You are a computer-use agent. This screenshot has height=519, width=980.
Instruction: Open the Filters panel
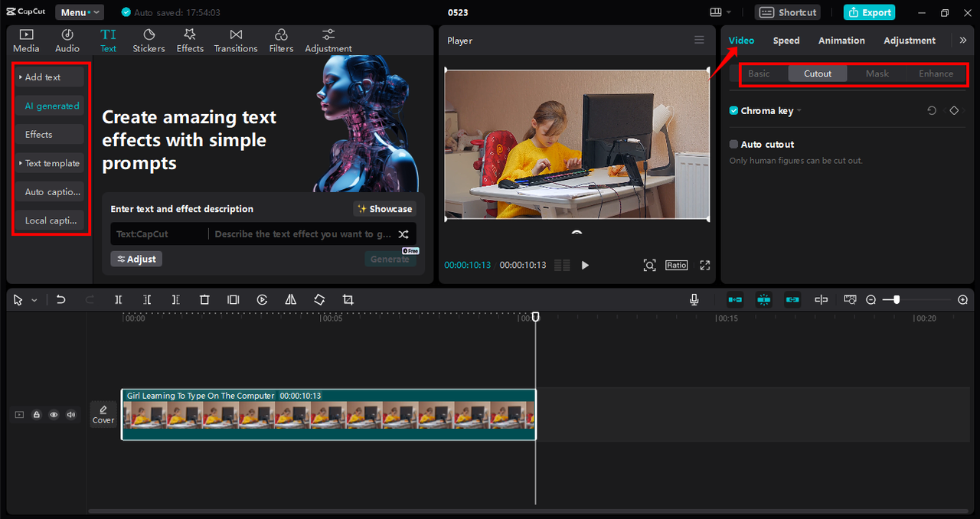coord(281,41)
